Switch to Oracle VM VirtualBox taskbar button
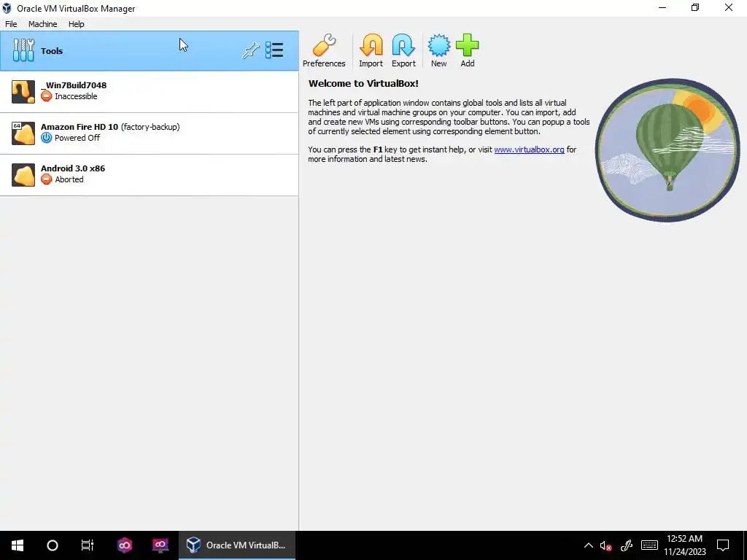747x560 pixels. point(237,545)
